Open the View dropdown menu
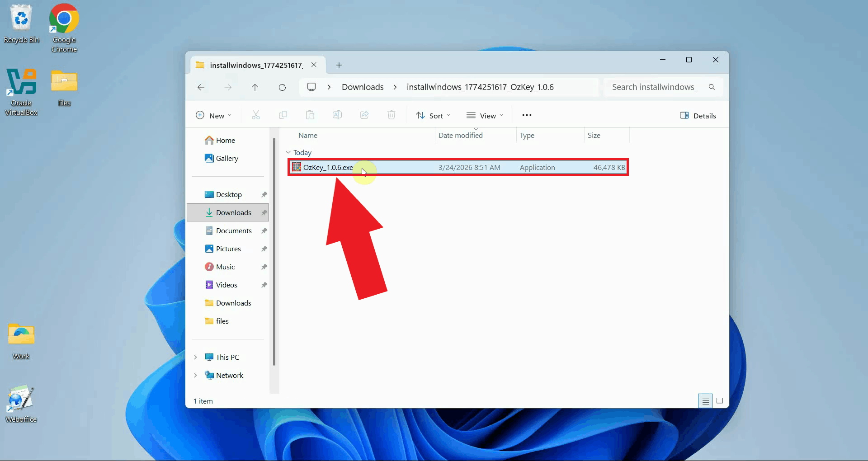868x461 pixels. [x=485, y=116]
